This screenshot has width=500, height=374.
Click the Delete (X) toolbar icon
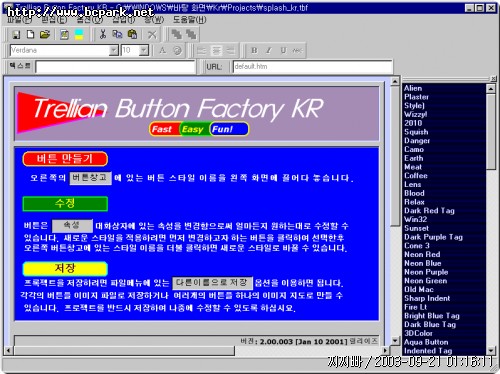pyautogui.click(x=152, y=35)
